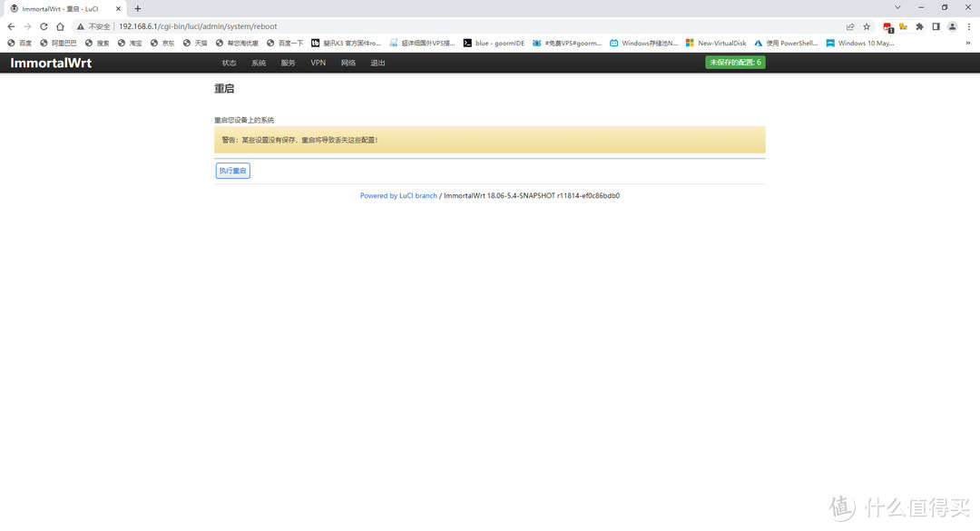Reload the page with the refresh icon
980x531 pixels.
coord(44,26)
